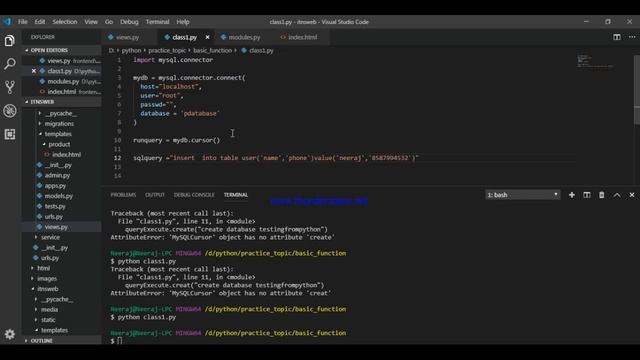Open the Selection menu

[64, 22]
